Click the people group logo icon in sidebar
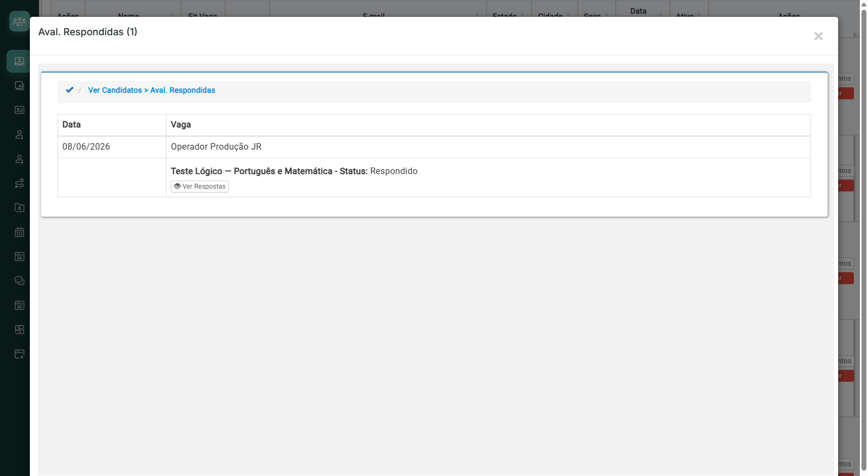The image size is (868, 476). tap(20, 21)
